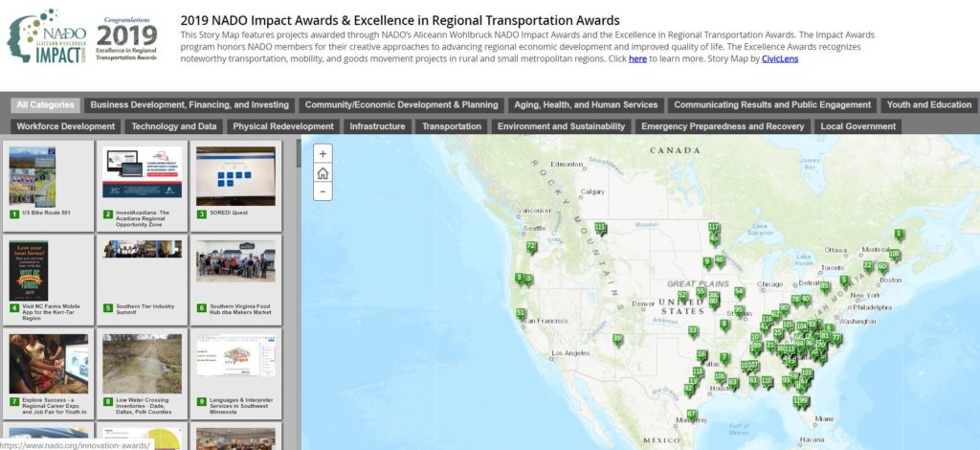This screenshot has width=980, height=450.
Task: Select Southern Tier Industry Summit card
Action: point(142,280)
